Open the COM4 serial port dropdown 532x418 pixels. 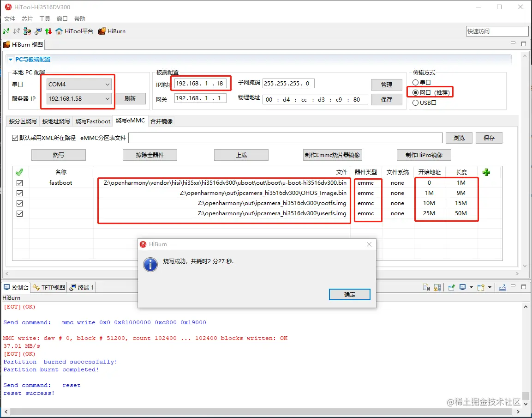tap(79, 84)
